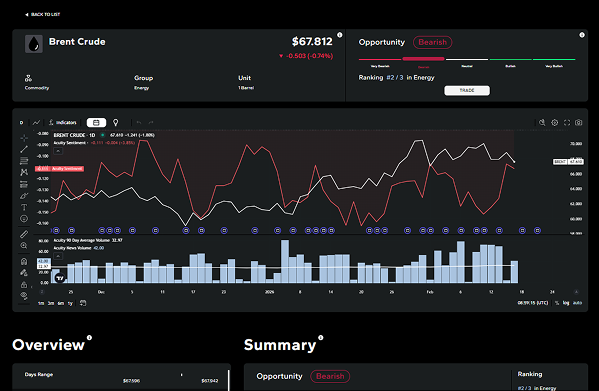Select the brush drawing tool
The height and width of the screenshot is (391, 599).
(24, 196)
